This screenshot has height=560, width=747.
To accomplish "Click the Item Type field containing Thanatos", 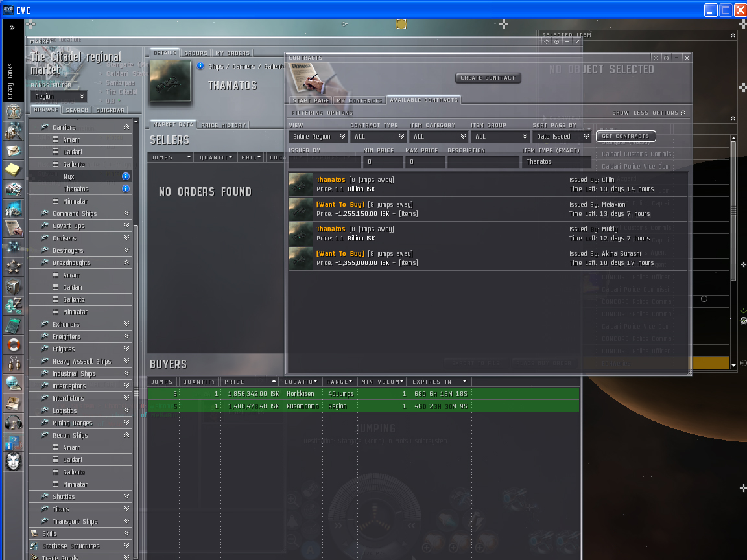I will 556,162.
